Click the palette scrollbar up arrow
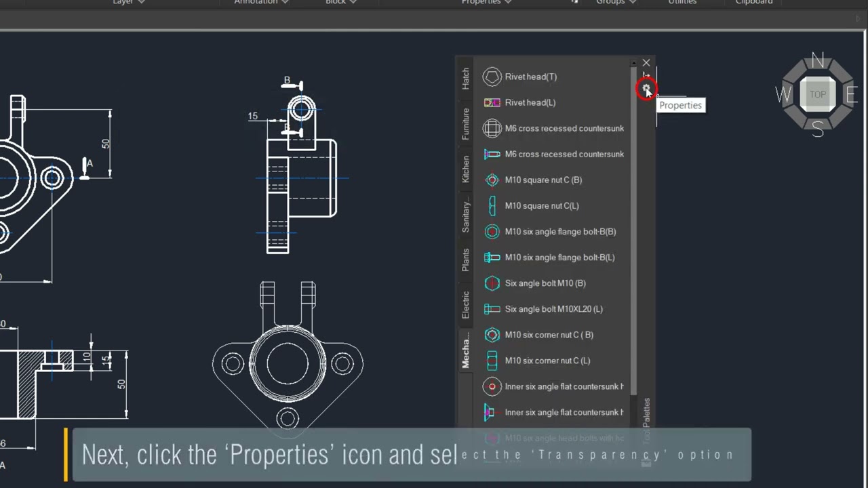 click(x=633, y=63)
